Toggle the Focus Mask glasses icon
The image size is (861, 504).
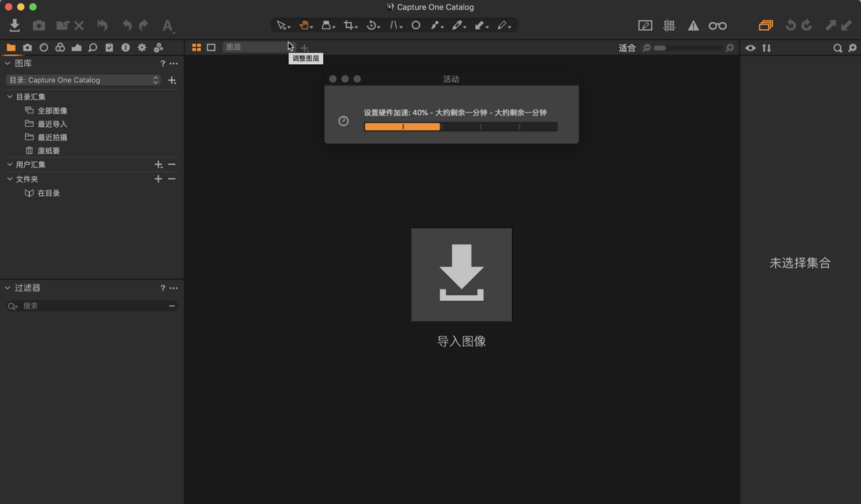(x=717, y=25)
